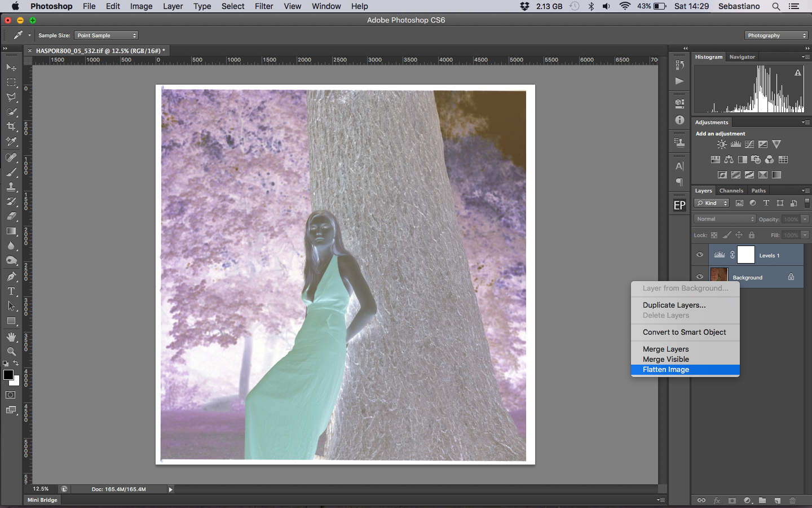The image size is (812, 508).
Task: Select the Eraser tool
Action: click(11, 216)
